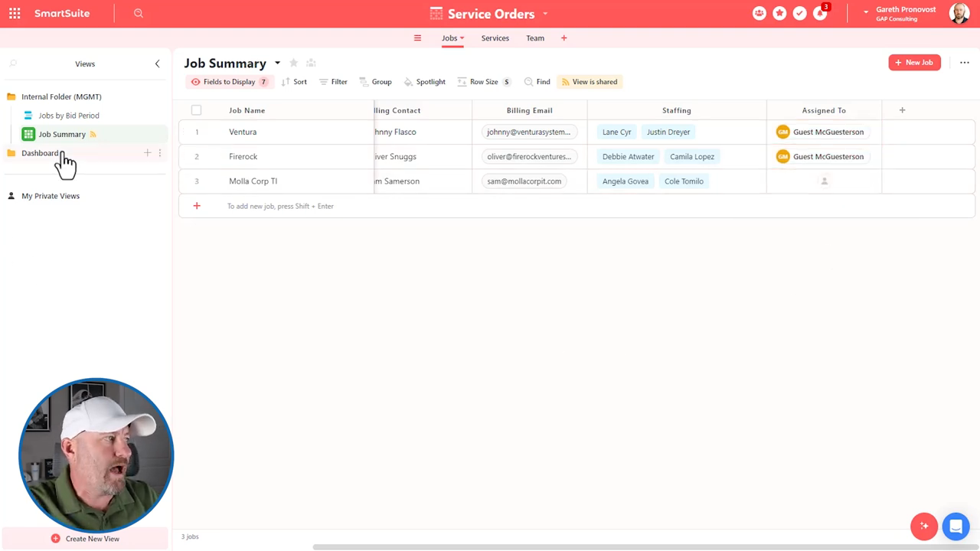Click the Service Orders solution grid icon
Image resolution: width=980 pixels, height=551 pixels.
(436, 14)
